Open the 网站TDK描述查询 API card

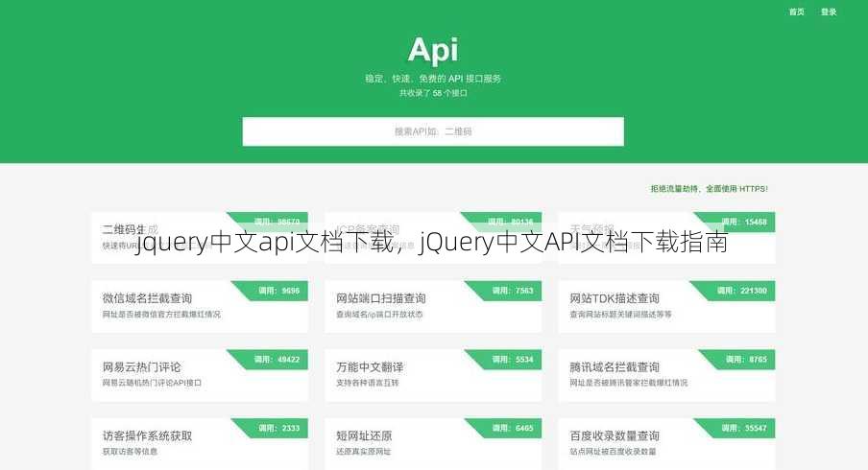666,306
